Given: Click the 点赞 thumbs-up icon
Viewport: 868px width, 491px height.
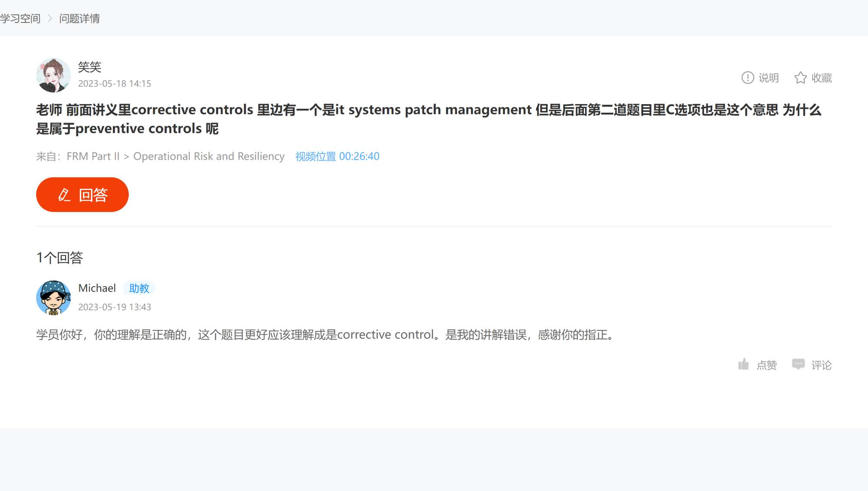Looking at the screenshot, I should tap(743, 364).
